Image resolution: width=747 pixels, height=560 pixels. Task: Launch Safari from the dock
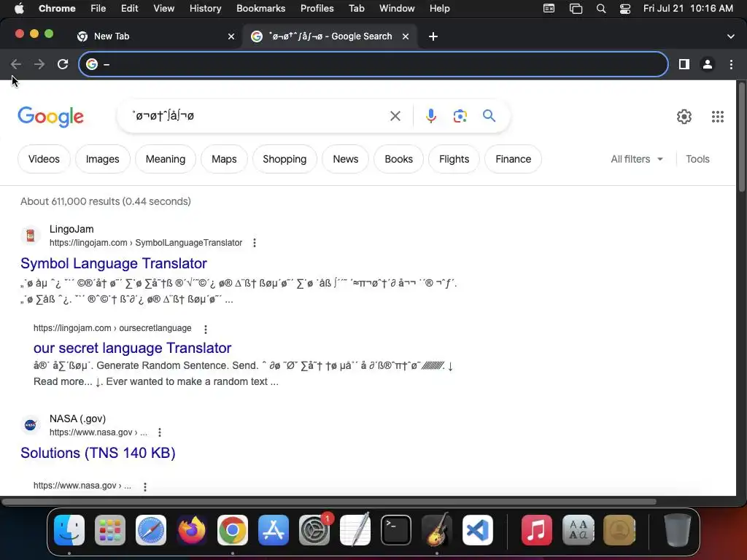(151, 530)
